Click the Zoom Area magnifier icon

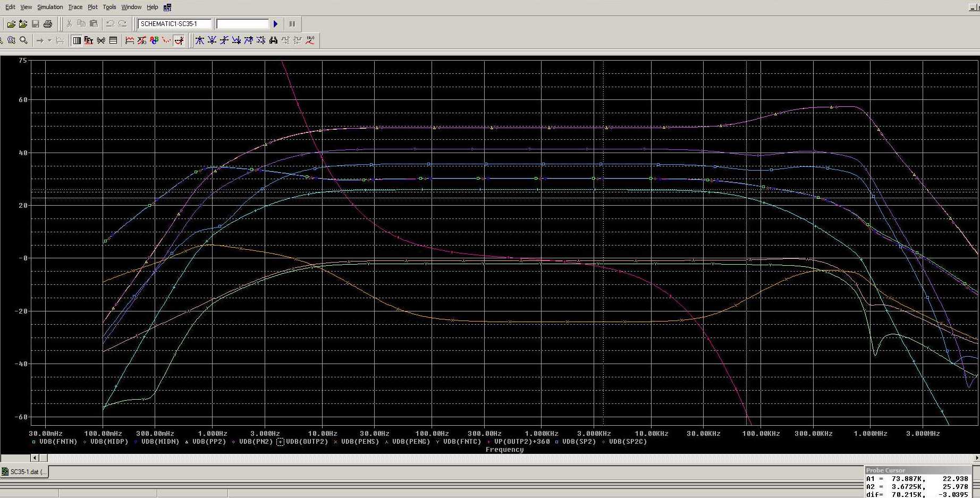[11, 40]
